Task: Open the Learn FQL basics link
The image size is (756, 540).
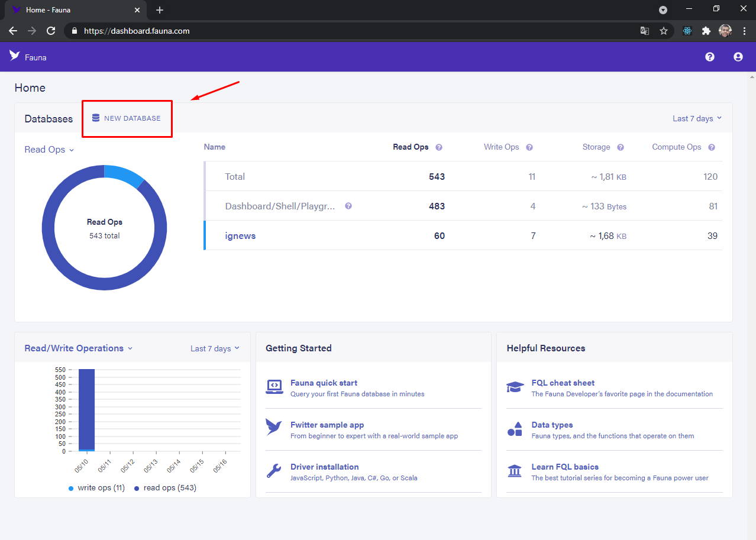Action: coord(565,467)
